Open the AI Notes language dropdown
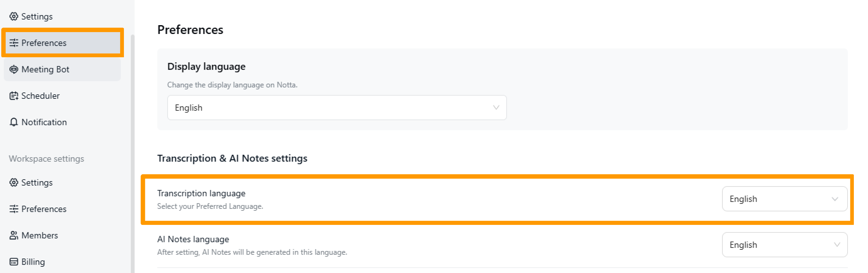Image resolution: width=868 pixels, height=273 pixels. click(x=784, y=245)
